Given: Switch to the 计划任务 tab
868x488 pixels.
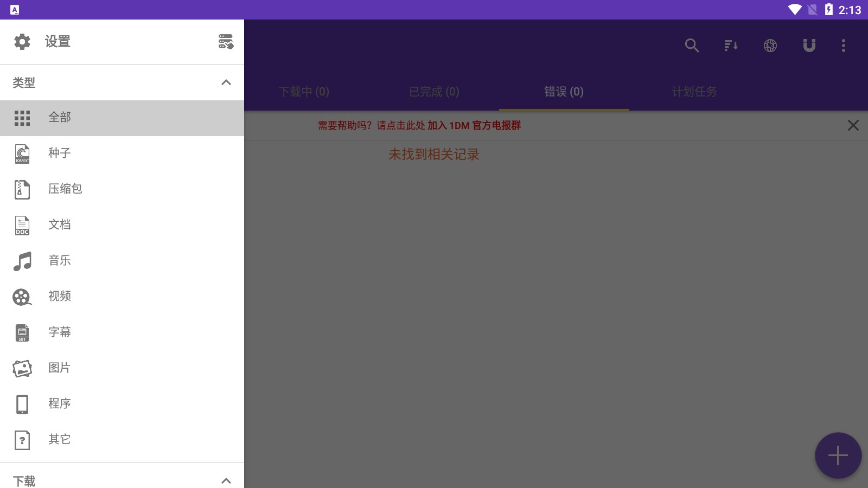Looking at the screenshot, I should (694, 92).
